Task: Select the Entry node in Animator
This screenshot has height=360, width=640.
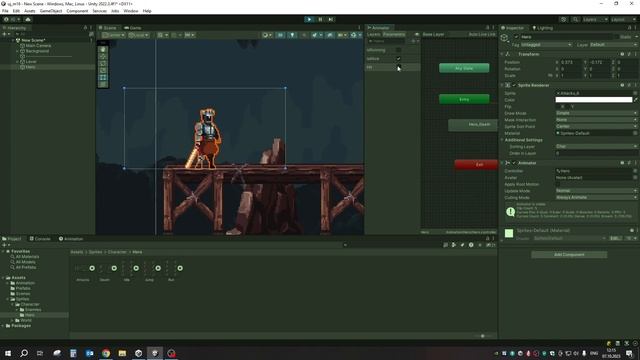Action: tap(464, 99)
